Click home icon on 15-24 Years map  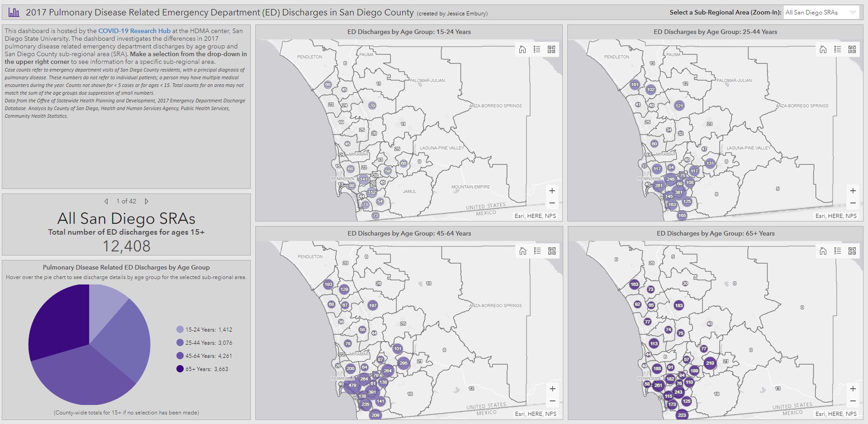tap(522, 49)
